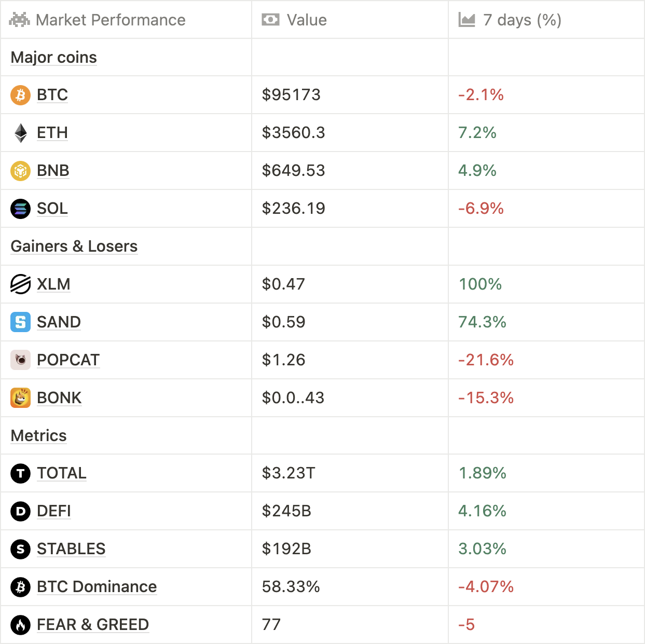Click the Fear & Greed flame icon
645x644 pixels.
[x=20, y=625]
